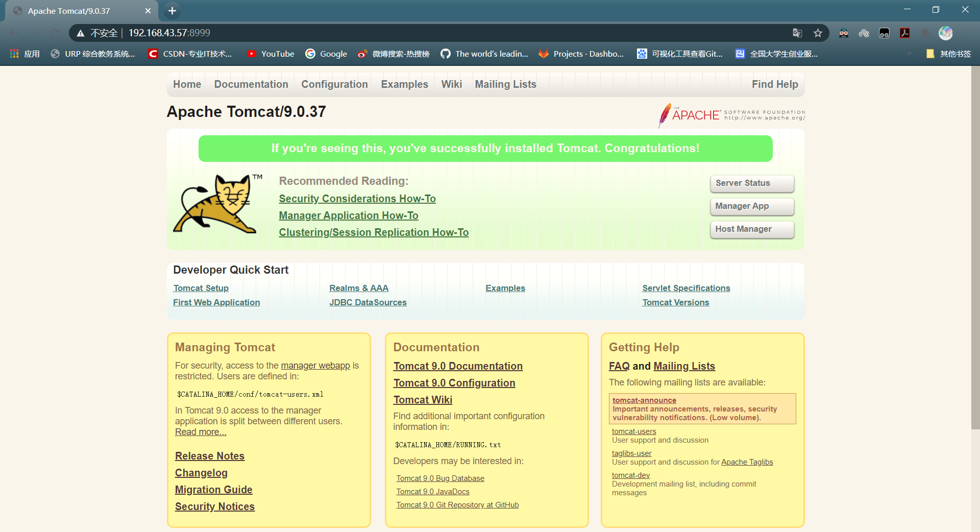Open the Tomcat Versions link
The width and height of the screenshot is (980, 532).
pos(676,302)
